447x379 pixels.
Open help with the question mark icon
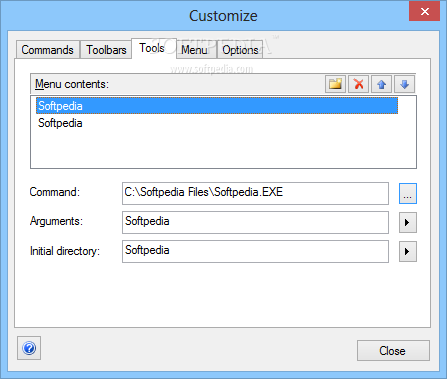click(x=29, y=348)
